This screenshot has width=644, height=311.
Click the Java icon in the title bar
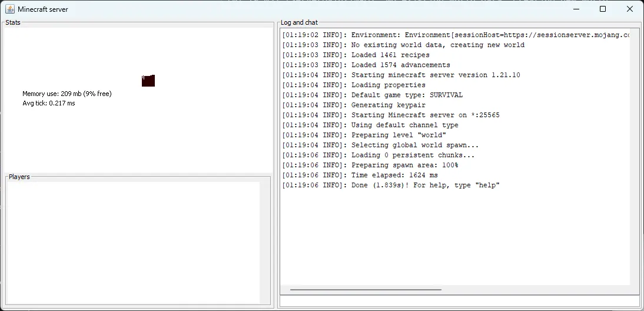(x=9, y=9)
